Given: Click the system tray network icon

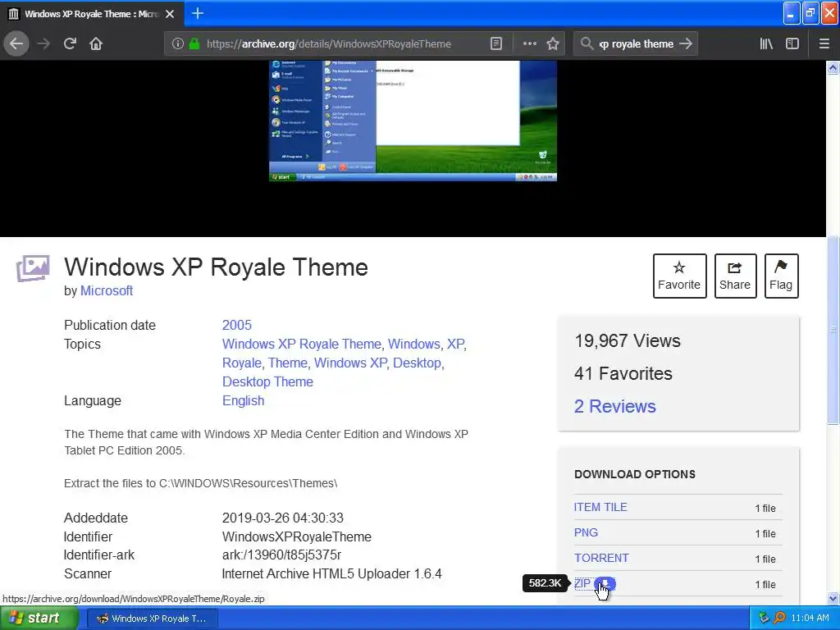Looking at the screenshot, I should tap(764, 619).
